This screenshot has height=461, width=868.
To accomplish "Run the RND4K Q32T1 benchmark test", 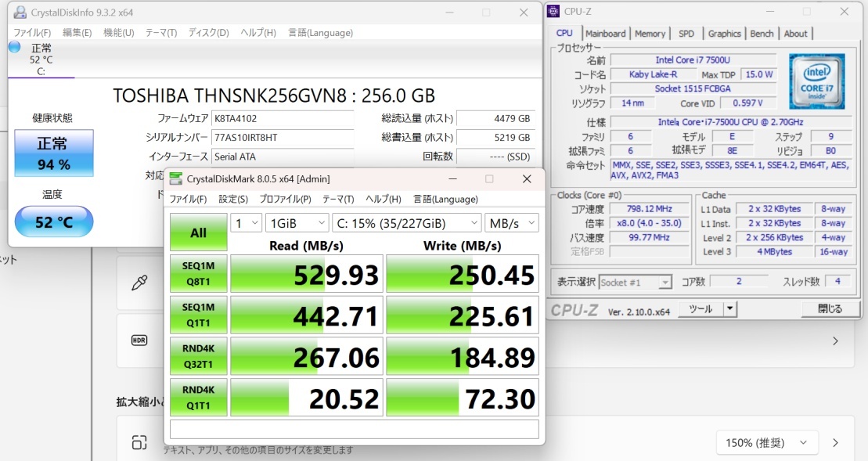I will pos(198,356).
